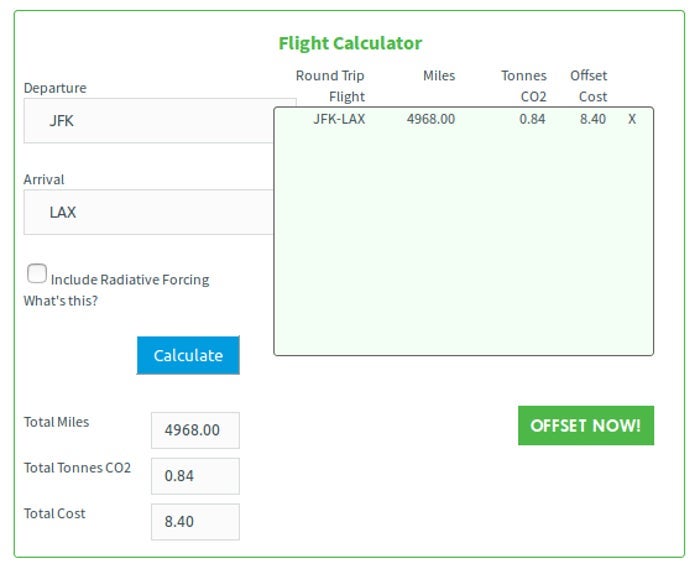Click the 4968.00 miles value in the flight row
This screenshot has width=700, height=569.
pyautogui.click(x=431, y=119)
